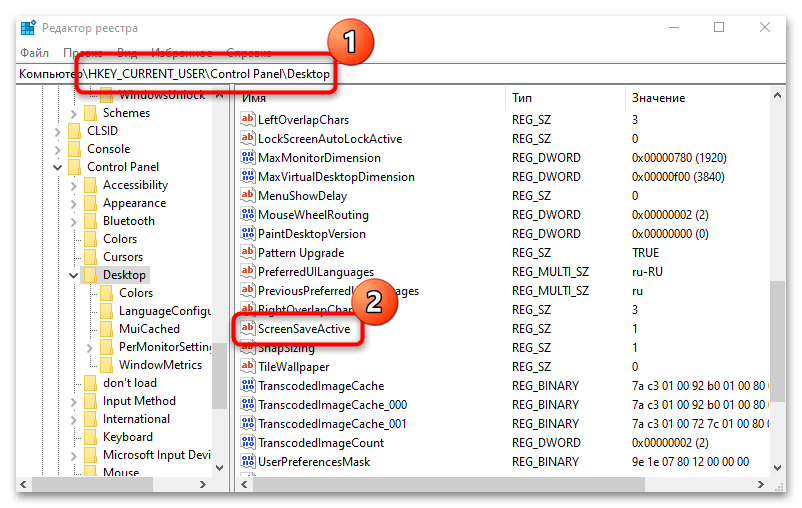Sort by the Имя column header
802x508 pixels.
[x=254, y=98]
